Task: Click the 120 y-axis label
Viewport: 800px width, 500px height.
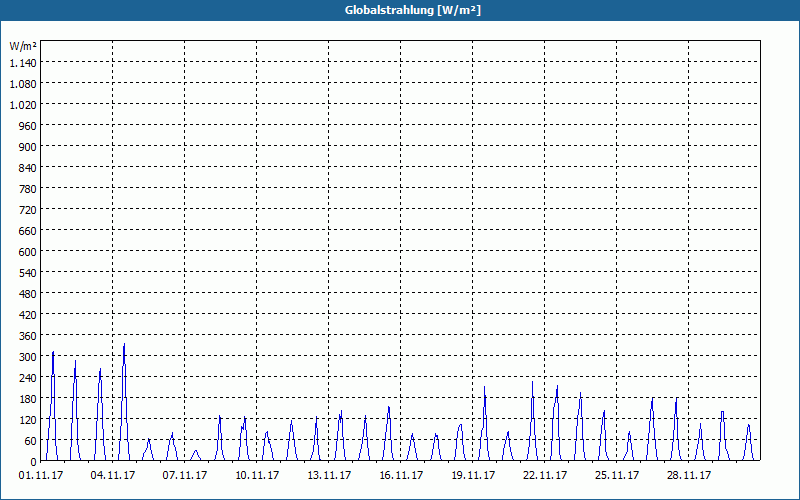Action: (x=28, y=420)
